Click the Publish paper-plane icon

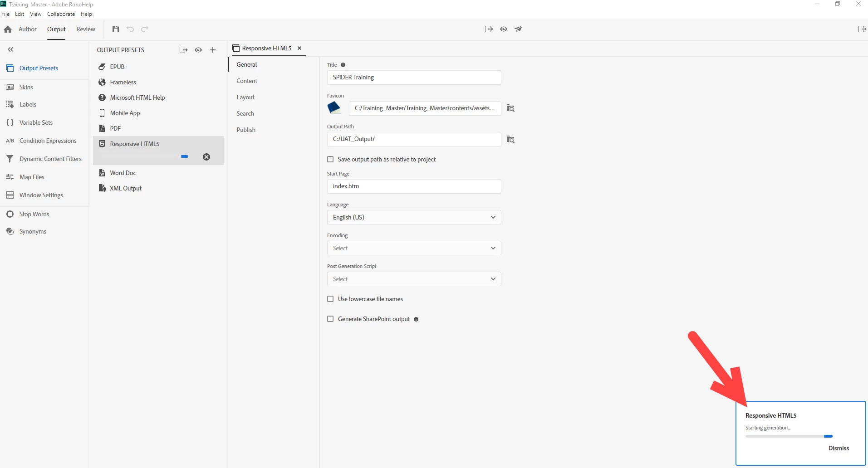(518, 29)
